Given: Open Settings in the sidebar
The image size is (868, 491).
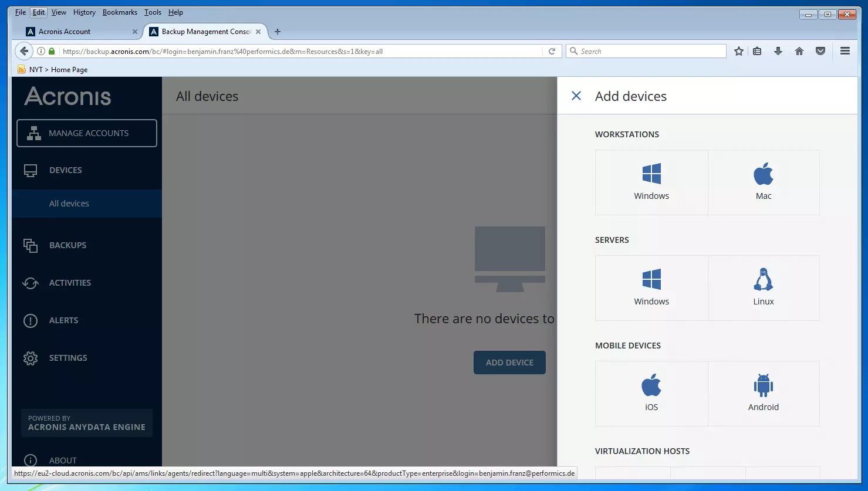Looking at the screenshot, I should coord(68,358).
